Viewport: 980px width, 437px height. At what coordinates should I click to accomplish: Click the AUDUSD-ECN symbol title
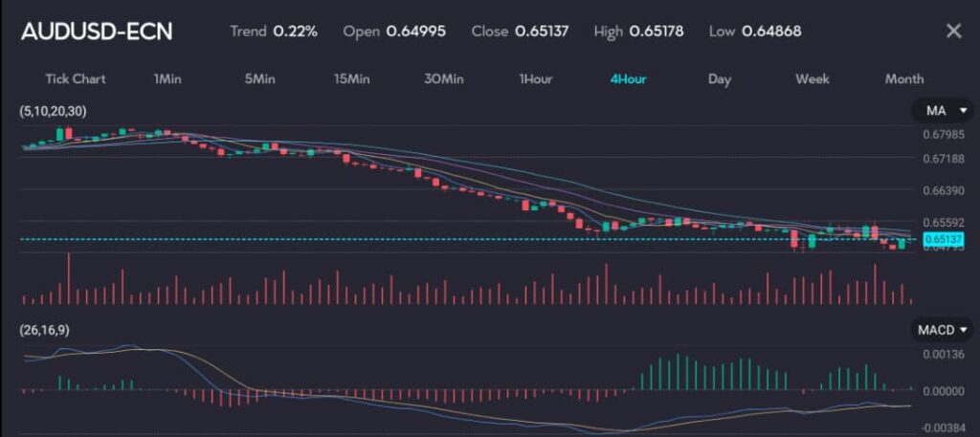tap(97, 32)
